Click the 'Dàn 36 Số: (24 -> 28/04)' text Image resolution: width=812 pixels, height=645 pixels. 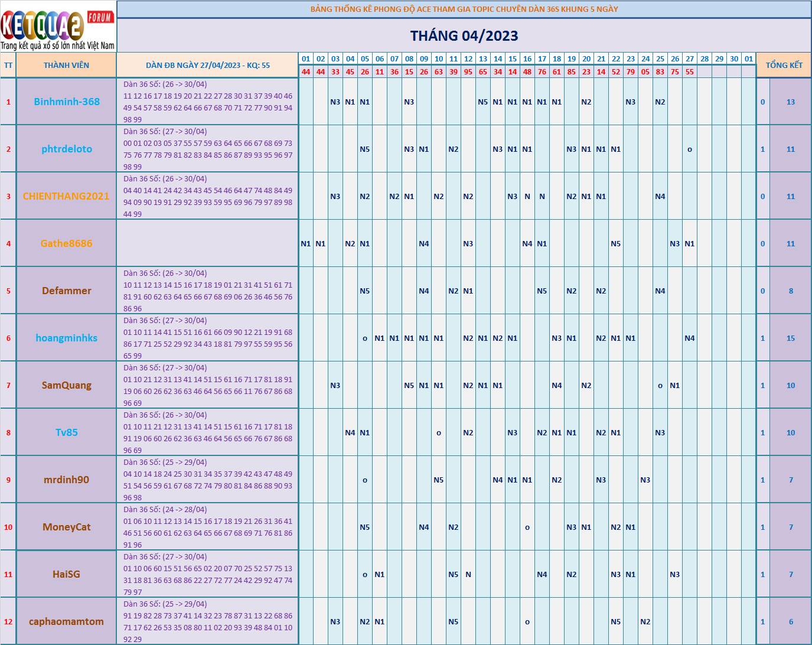165,510
